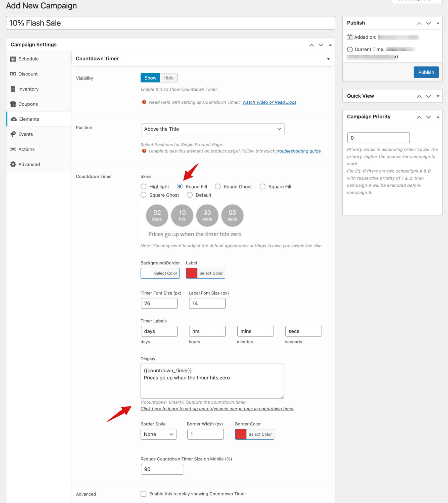
Task: Open the Coupons section via its gift icon
Action: click(13, 104)
